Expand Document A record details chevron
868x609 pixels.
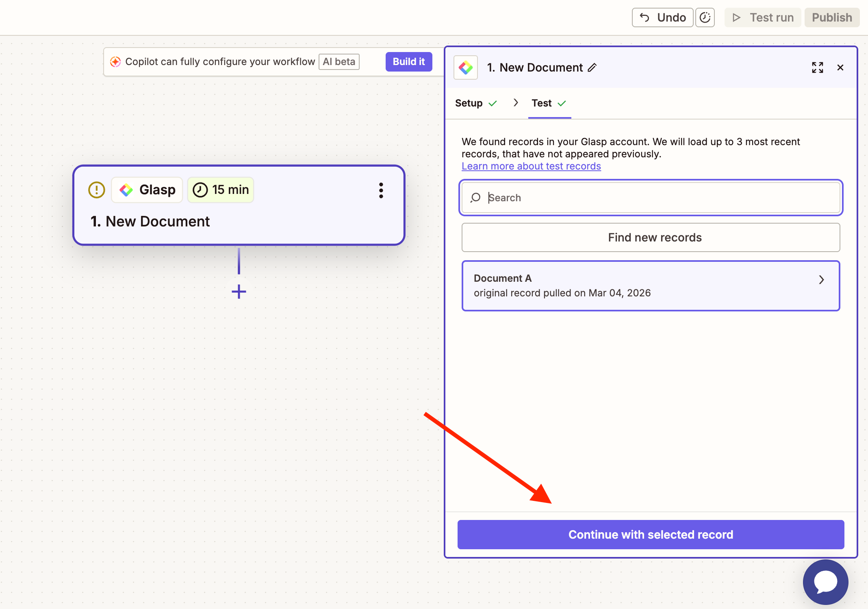tap(821, 280)
